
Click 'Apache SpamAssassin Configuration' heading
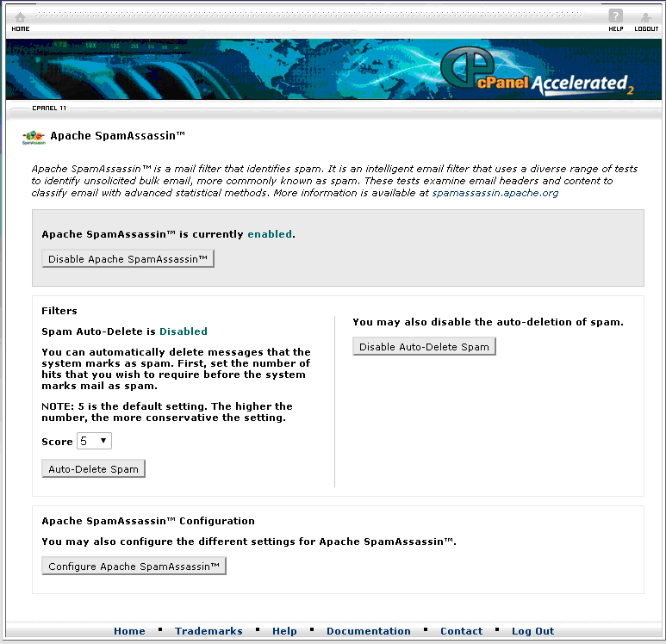pos(148,522)
